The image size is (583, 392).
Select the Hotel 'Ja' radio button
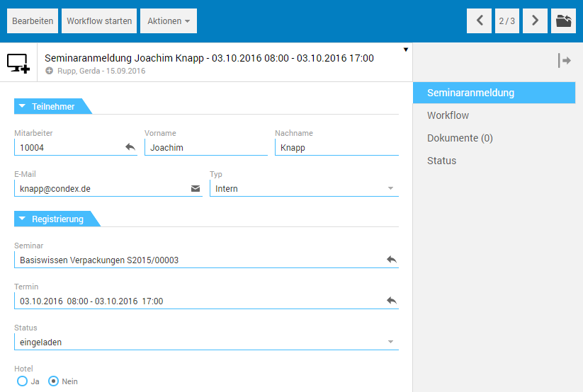pyautogui.click(x=23, y=381)
